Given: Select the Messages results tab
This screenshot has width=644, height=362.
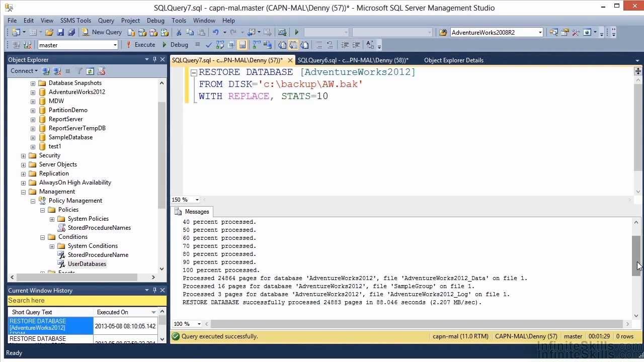Looking at the screenshot, I should coord(192,212).
